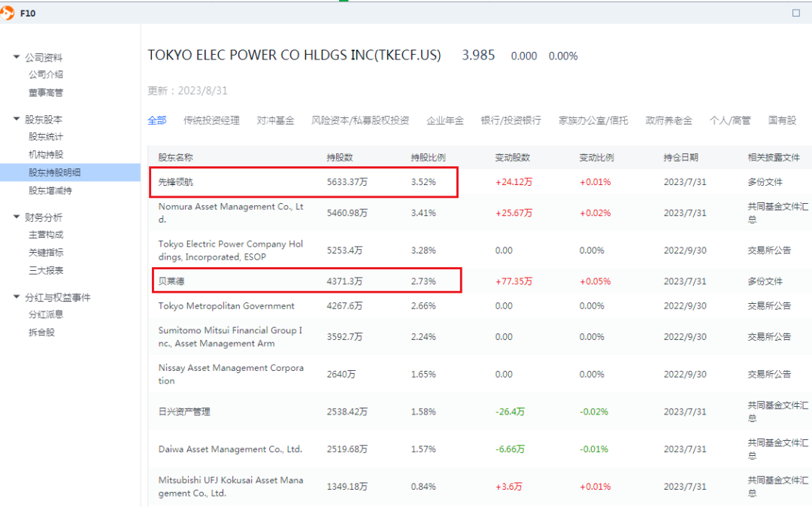Screen dimensions: 812x507
Task: Click the stock title TOKYO ELEC POWER CO HLDGS INC
Action: coord(294,55)
